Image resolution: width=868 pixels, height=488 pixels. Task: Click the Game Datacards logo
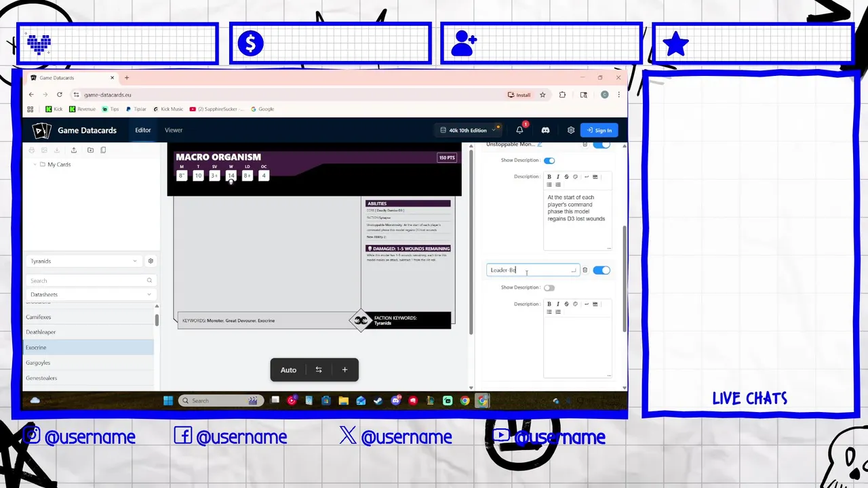41,130
